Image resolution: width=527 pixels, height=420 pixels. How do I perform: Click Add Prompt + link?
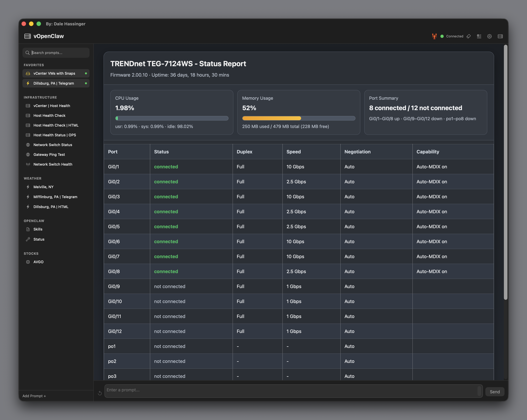[34, 396]
